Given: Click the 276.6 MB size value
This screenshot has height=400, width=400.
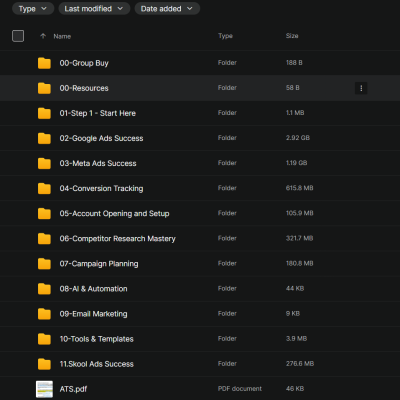Looking at the screenshot, I should [x=300, y=363].
